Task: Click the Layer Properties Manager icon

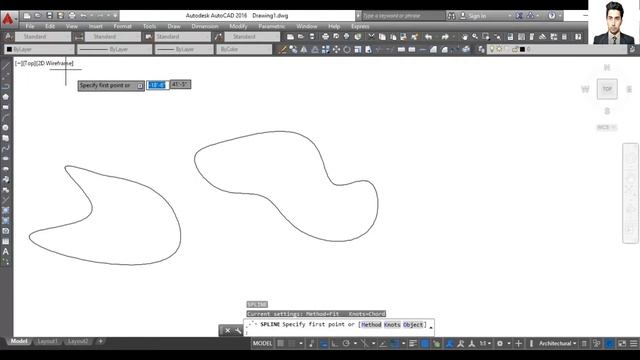Action: 481,49
